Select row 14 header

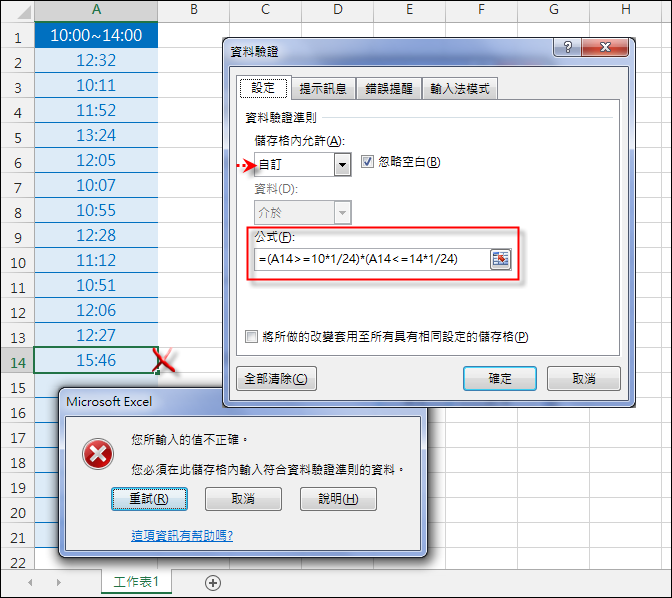(x=18, y=362)
